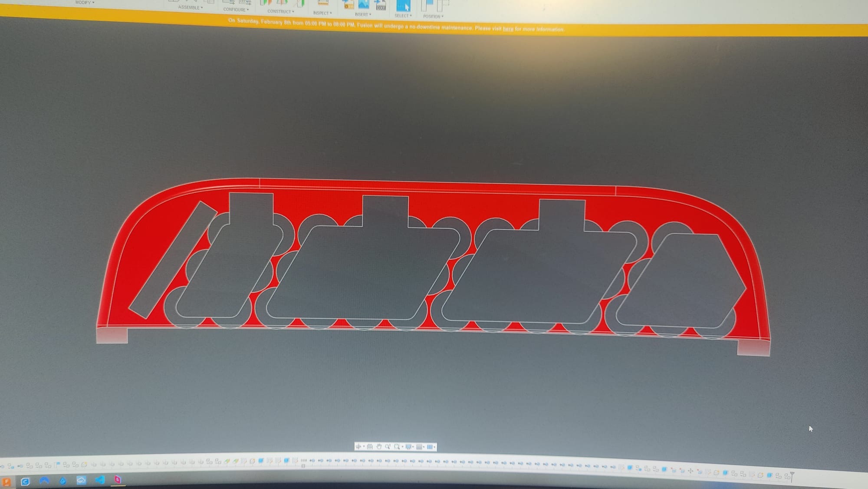The height and width of the screenshot is (489, 868).
Task: Activate the Select cursor tool icon
Action: 403,6
